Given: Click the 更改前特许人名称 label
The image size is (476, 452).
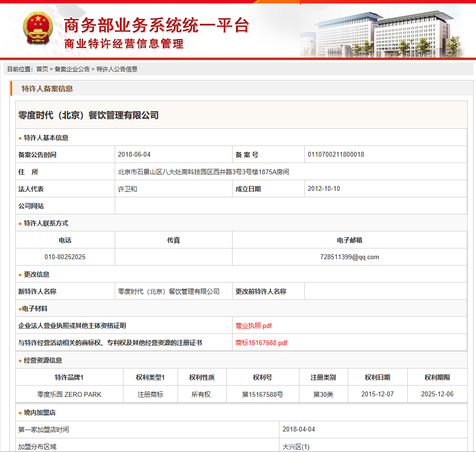Looking at the screenshot, I should point(261,291).
